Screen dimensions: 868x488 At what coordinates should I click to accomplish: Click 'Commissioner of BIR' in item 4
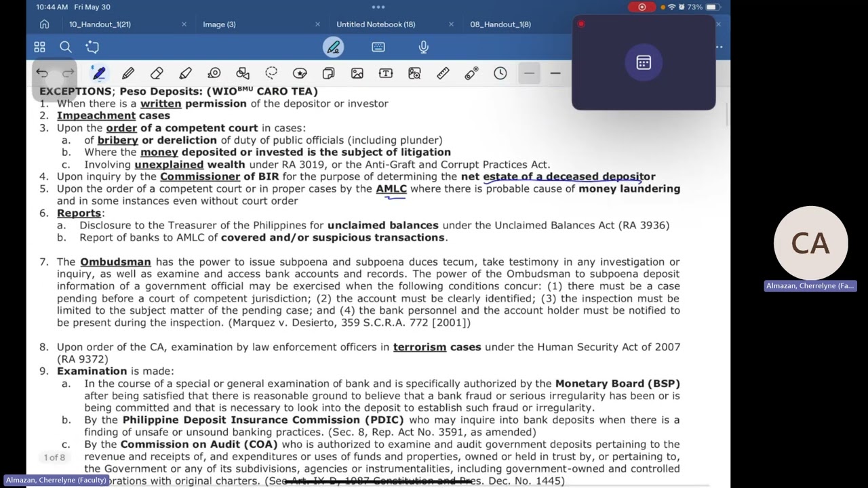(x=220, y=176)
